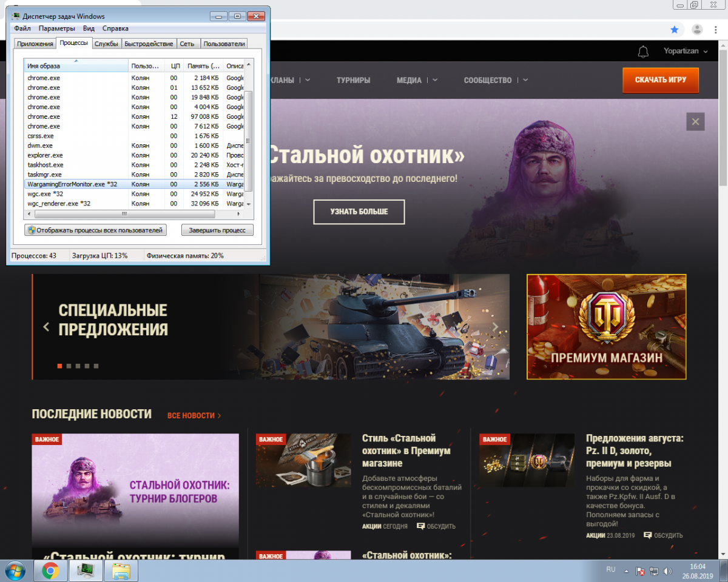Screen dimensions: 728x582
Task: Sort processes by Имя образа column
Action: 76,65
